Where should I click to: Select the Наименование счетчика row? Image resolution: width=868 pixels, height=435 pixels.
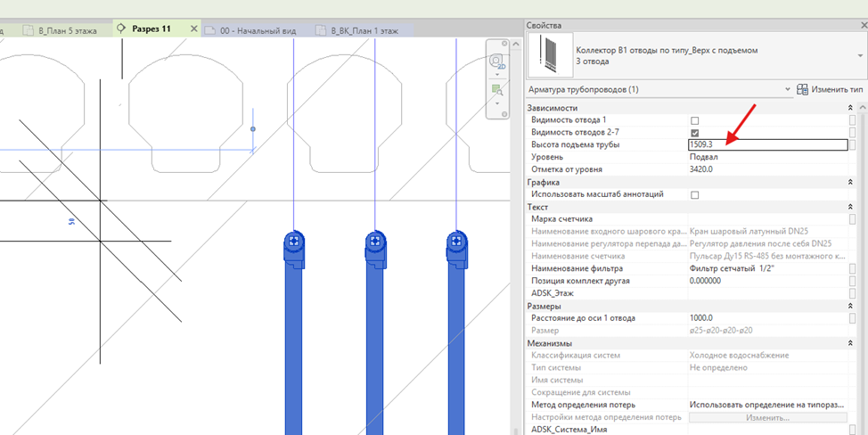(686, 256)
